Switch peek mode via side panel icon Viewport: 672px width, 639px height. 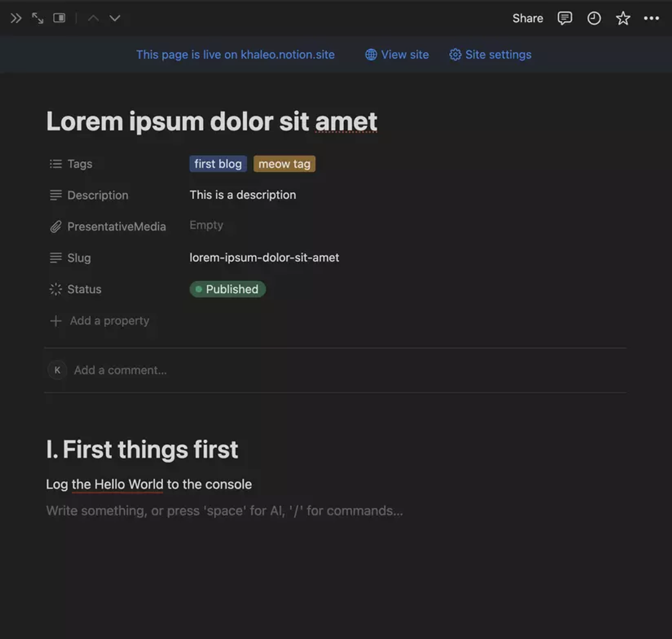[x=59, y=18]
